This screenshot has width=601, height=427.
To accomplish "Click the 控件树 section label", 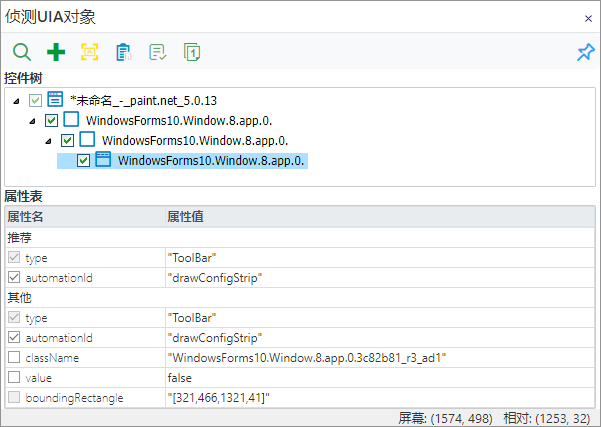I will 23,79.
